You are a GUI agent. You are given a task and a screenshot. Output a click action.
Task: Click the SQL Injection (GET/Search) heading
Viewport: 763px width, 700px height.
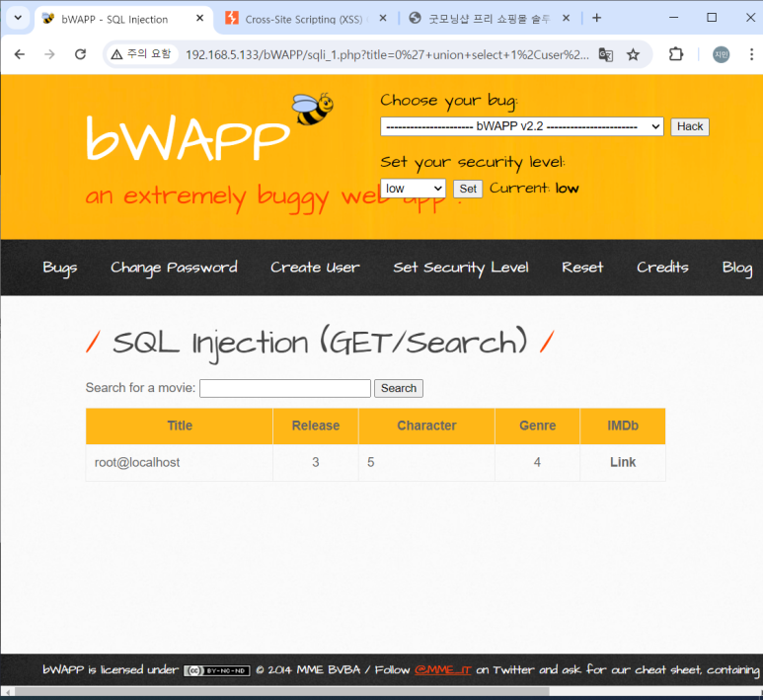click(320, 343)
